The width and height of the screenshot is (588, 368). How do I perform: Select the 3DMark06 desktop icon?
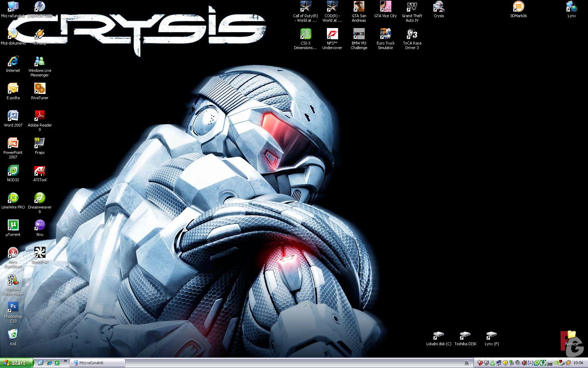pos(518,9)
